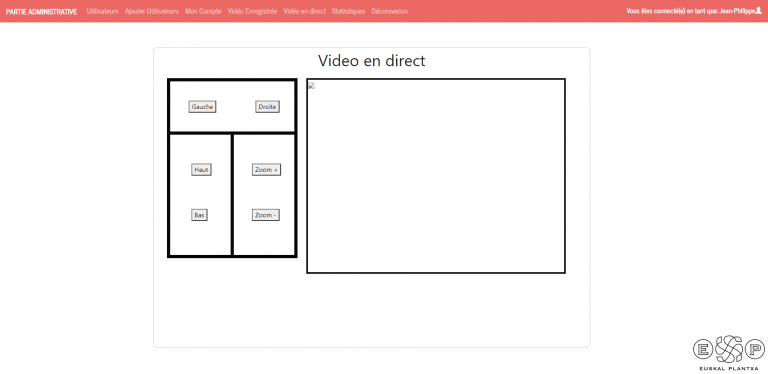Log out using Déconnexion

coord(389,11)
